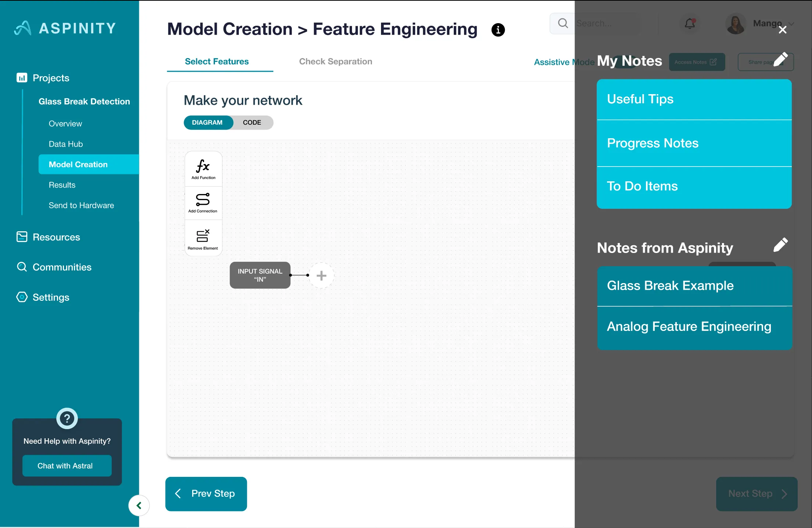
Task: Click the Chat with Astral button
Action: pyautogui.click(x=67, y=466)
